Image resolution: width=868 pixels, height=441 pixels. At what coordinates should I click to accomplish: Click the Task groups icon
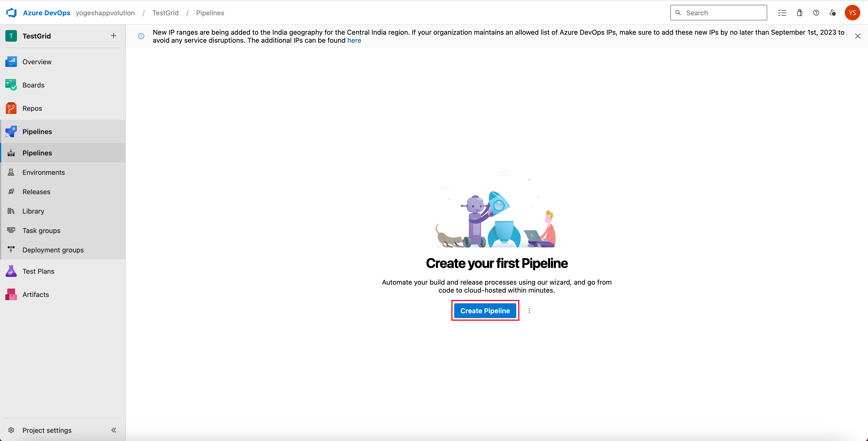coord(11,230)
